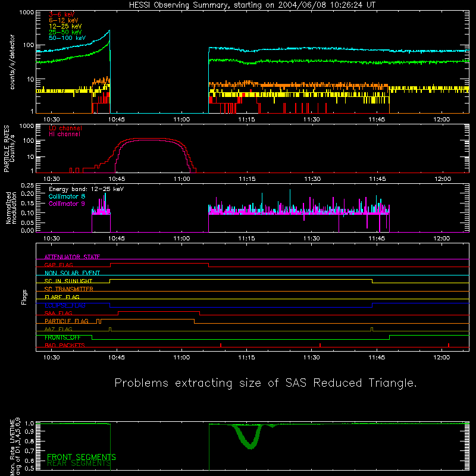
Task: Click the BAD PACKETS marker near 11:32
Action: pos(320,345)
